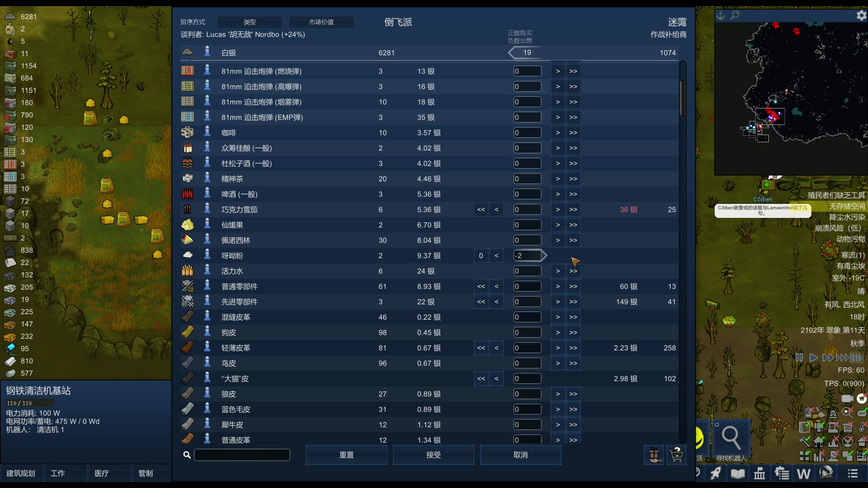Click the gift mode icon
The image size is (868, 488).
click(654, 455)
